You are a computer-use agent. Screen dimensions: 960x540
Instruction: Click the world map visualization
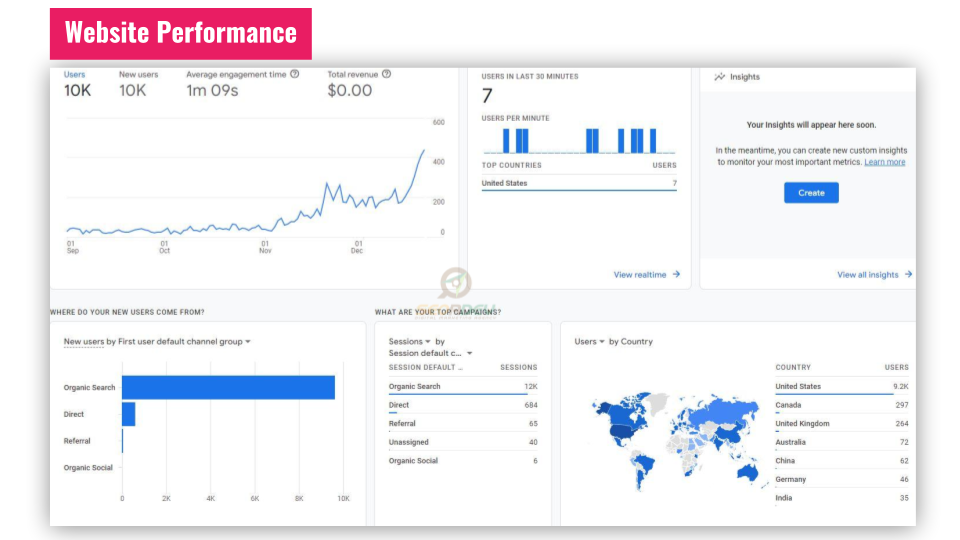(678, 440)
